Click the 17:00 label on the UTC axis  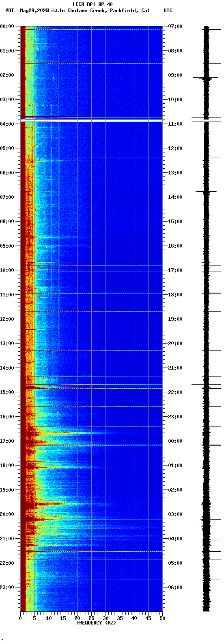tap(175, 270)
